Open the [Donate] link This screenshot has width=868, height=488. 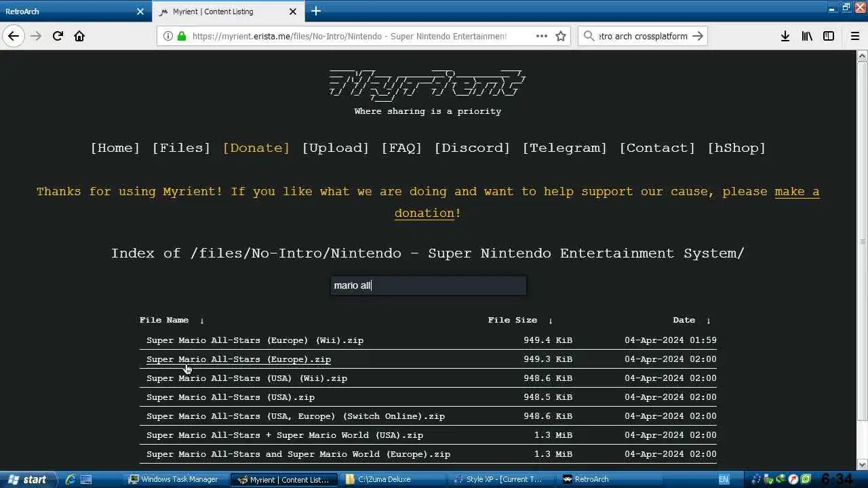(256, 148)
